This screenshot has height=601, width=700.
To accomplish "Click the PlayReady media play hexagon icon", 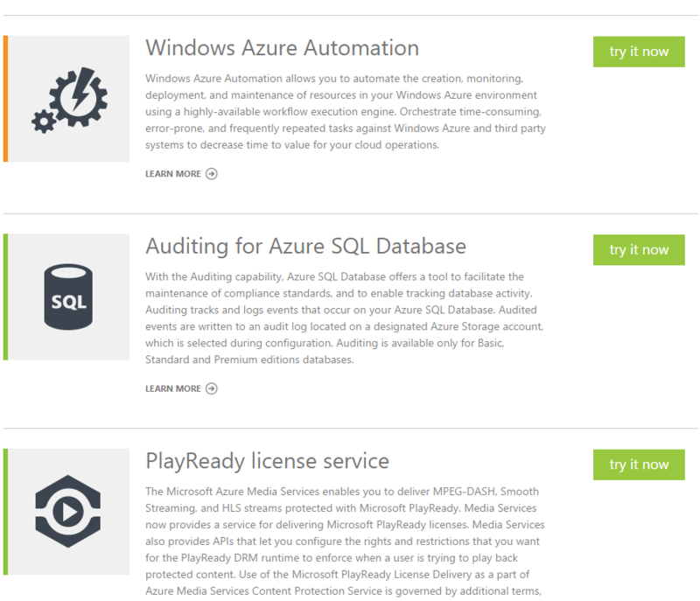I will [68, 511].
